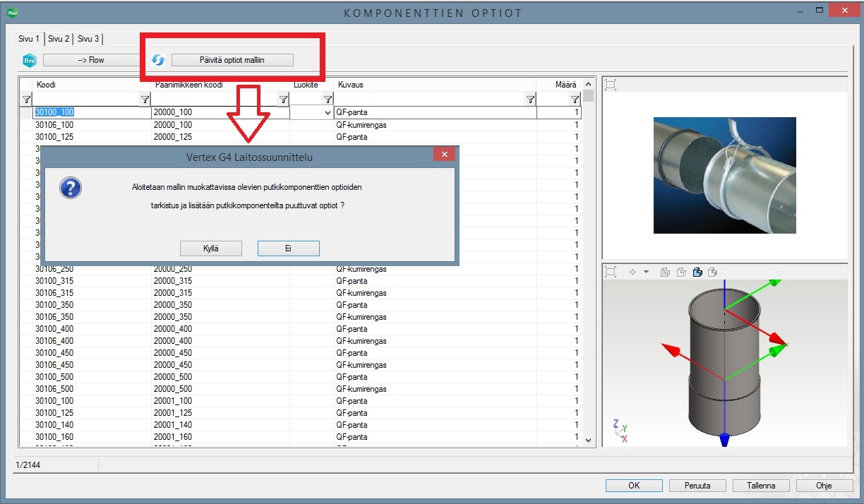
Task: Select the first wireframe display mode icon
Action: (x=665, y=272)
